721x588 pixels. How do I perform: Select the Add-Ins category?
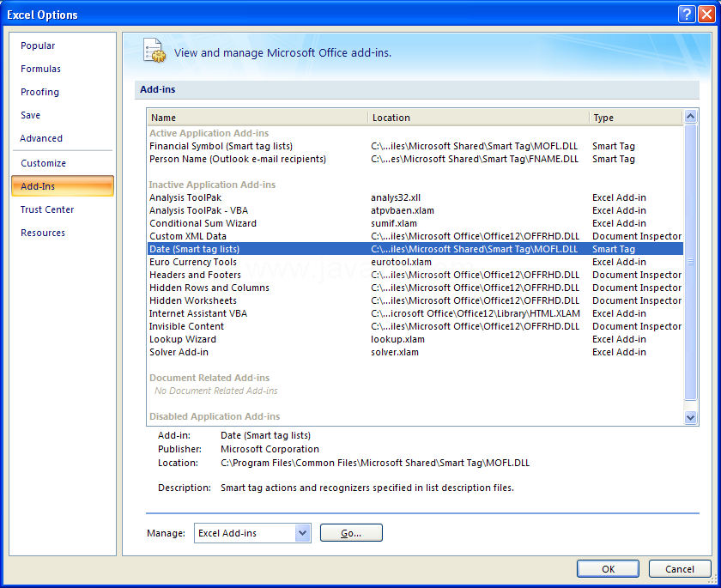[63, 186]
